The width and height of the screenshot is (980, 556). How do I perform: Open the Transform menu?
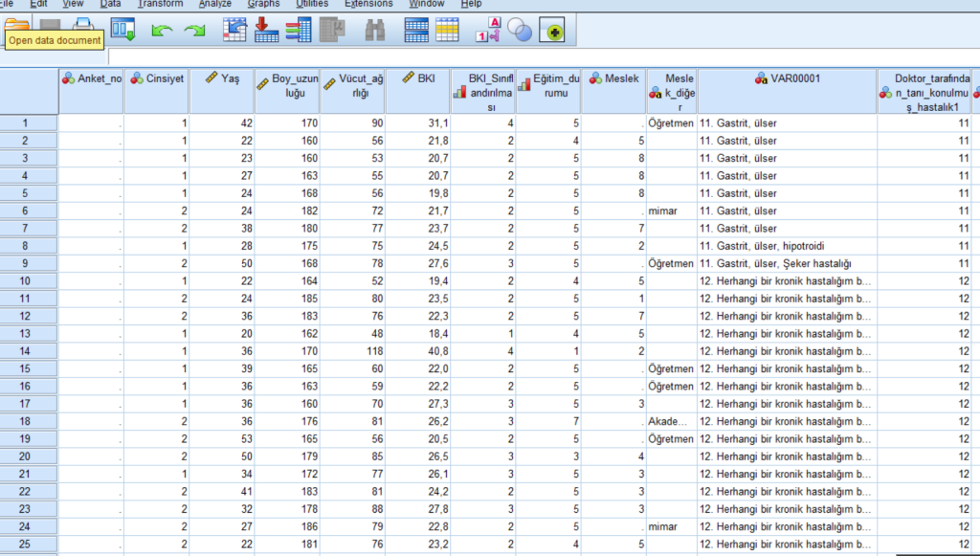pos(160,4)
